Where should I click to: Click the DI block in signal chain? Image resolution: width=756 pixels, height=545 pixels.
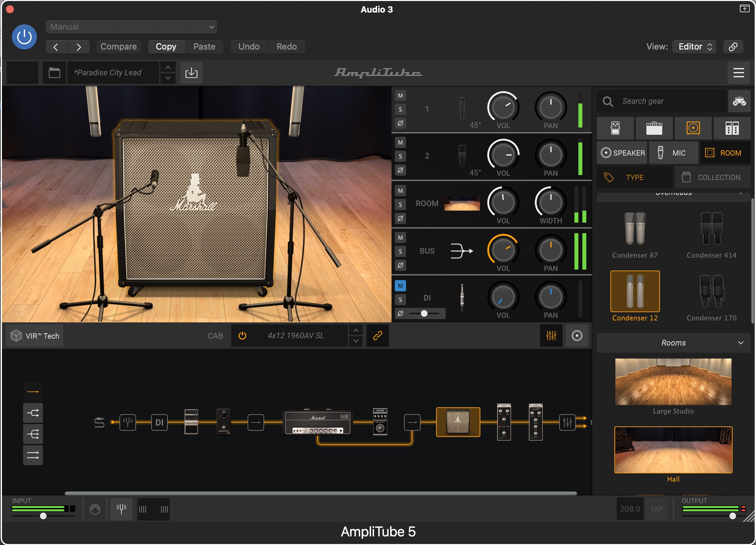tap(159, 422)
